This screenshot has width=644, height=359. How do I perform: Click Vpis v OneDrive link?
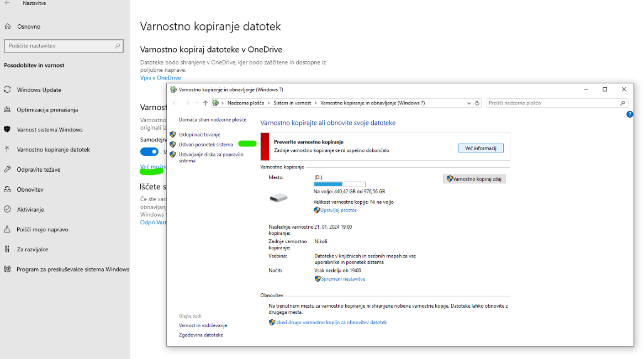[161, 78]
